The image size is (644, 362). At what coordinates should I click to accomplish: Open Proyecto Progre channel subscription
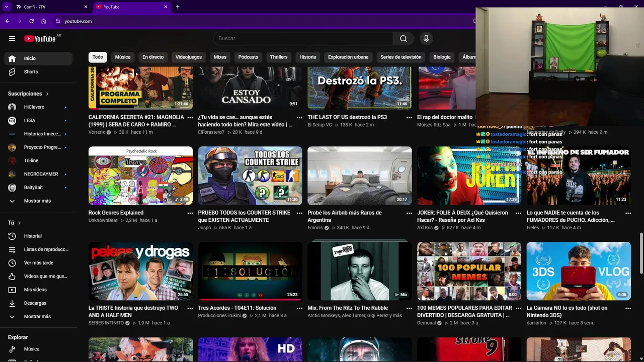tap(39, 147)
